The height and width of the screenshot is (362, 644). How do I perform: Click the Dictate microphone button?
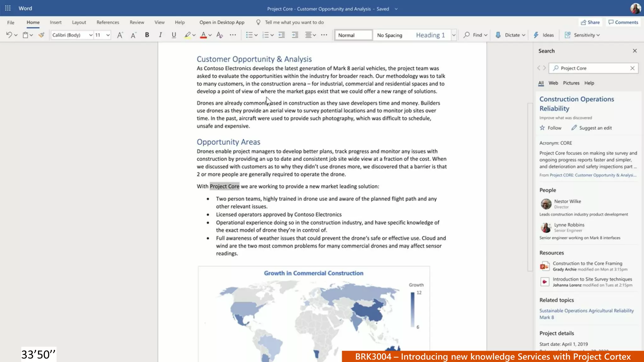tap(498, 35)
